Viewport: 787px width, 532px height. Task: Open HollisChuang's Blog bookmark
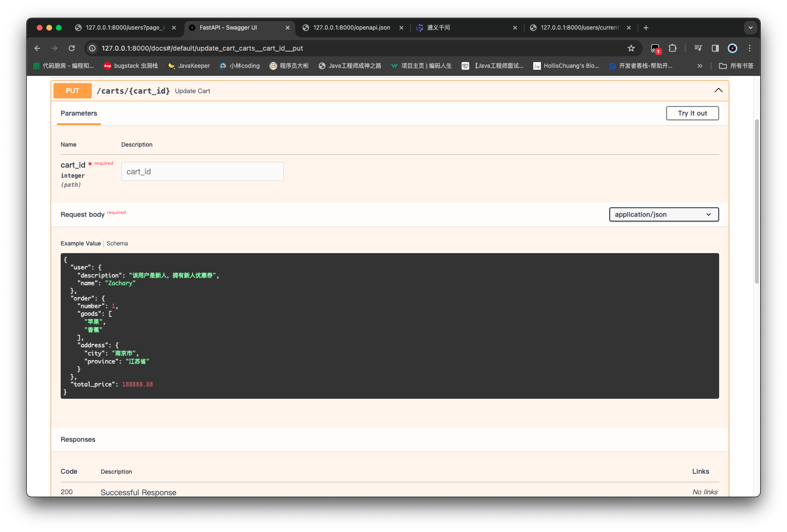point(566,66)
